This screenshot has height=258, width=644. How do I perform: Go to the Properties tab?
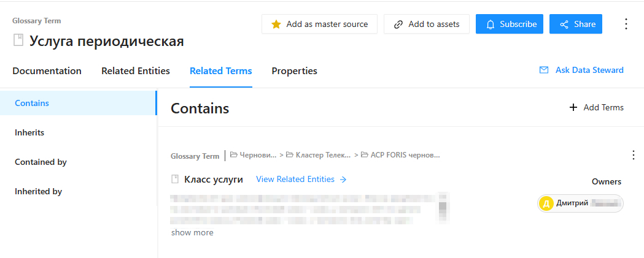[x=294, y=71]
